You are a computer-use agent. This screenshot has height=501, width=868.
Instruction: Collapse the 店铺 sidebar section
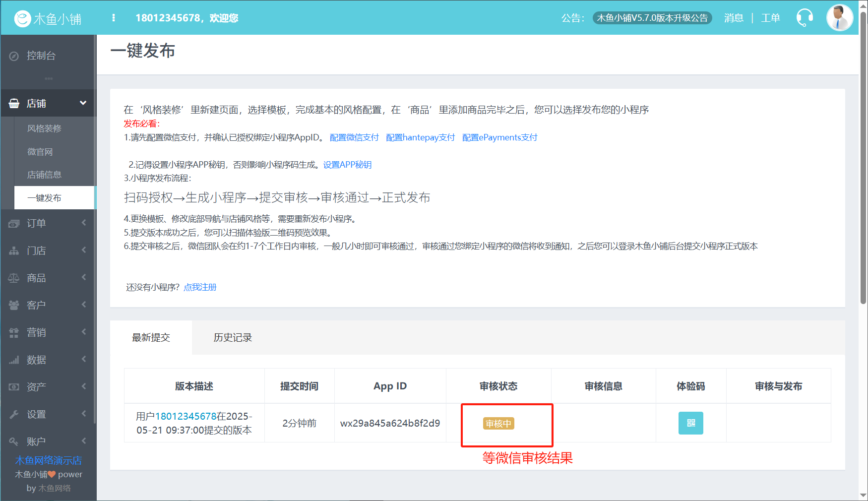(x=83, y=103)
